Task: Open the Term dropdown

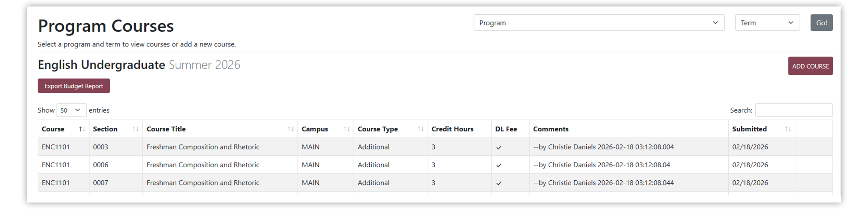Action: (767, 23)
